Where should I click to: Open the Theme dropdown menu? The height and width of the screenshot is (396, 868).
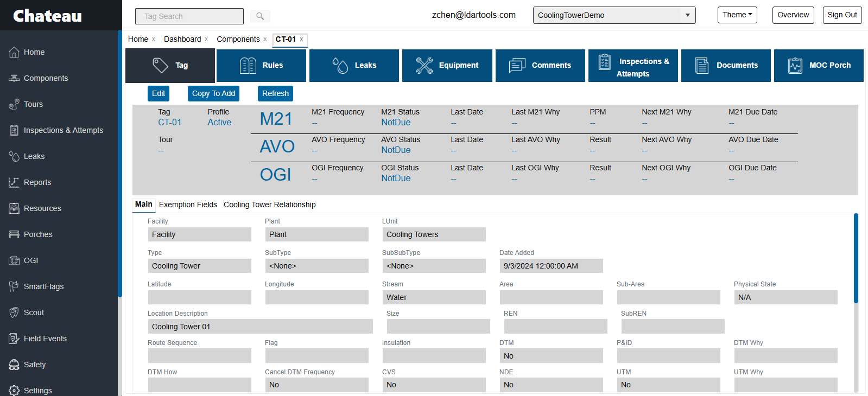[x=737, y=15]
